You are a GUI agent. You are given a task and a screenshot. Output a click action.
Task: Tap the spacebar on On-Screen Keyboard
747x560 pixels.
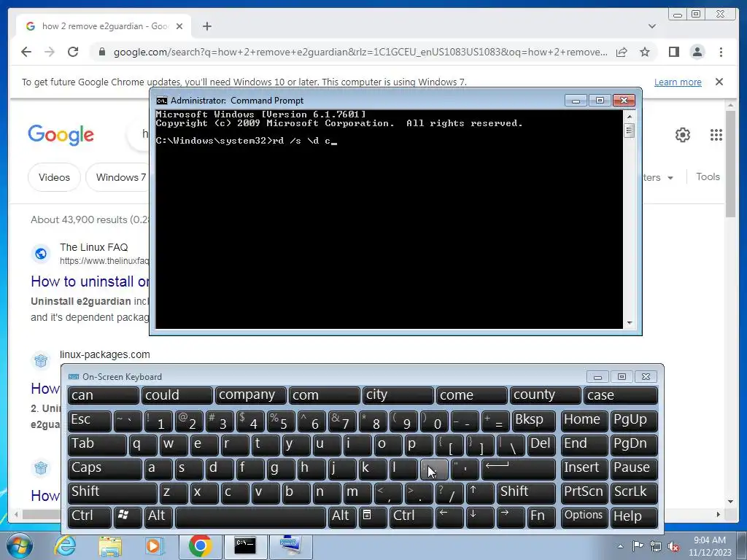[x=251, y=517]
